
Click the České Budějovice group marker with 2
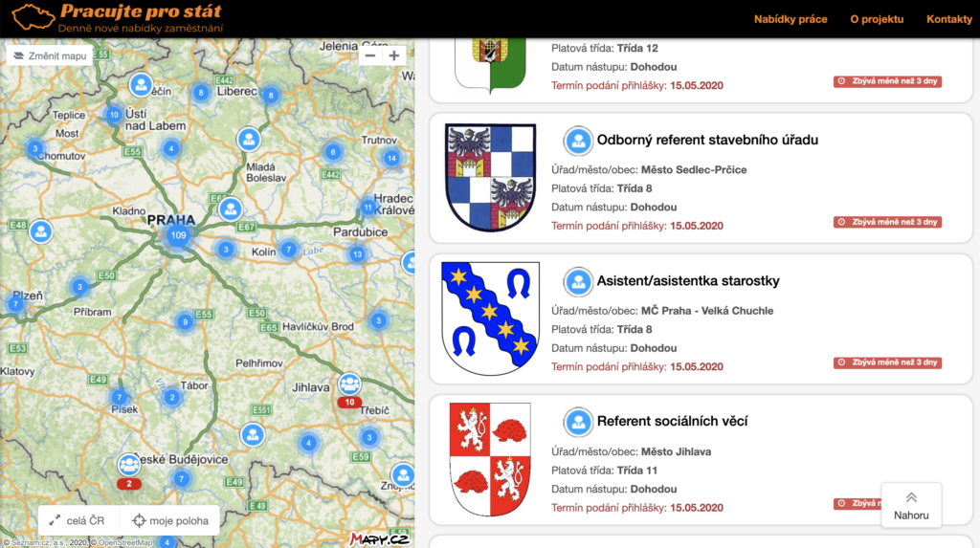click(x=128, y=467)
